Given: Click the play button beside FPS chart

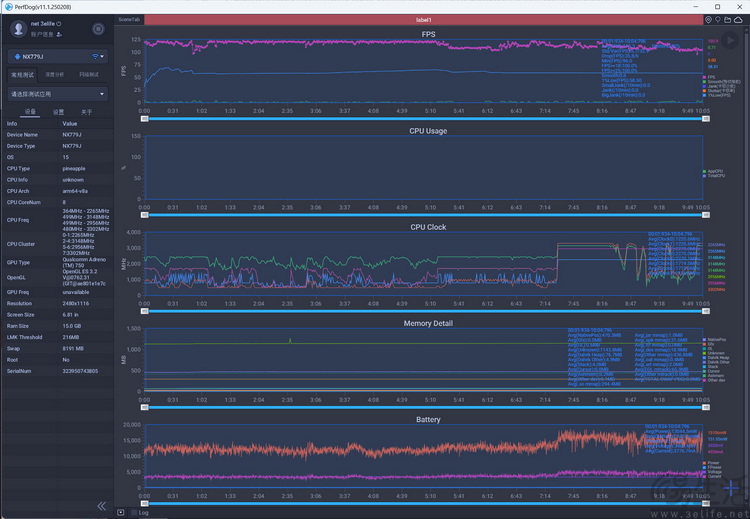Looking at the screenshot, I should (x=729, y=41).
